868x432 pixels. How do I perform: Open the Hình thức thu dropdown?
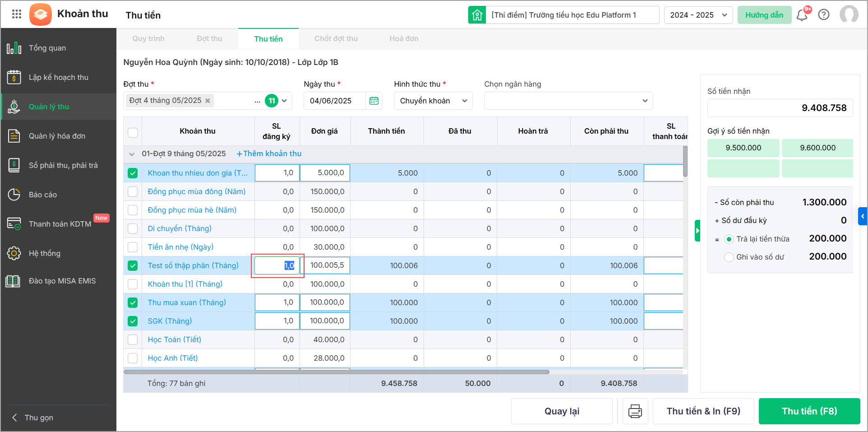pos(433,101)
